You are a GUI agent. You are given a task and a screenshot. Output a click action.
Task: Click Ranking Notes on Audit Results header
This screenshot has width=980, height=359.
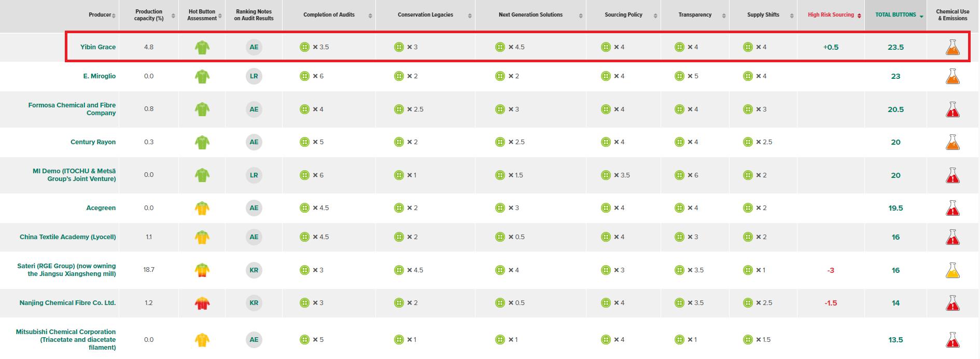254,15
